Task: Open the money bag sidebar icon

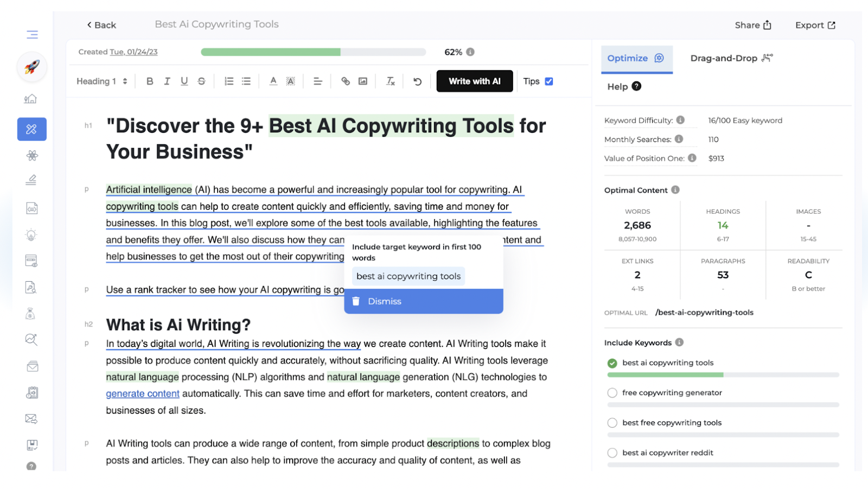Action: pyautogui.click(x=31, y=314)
